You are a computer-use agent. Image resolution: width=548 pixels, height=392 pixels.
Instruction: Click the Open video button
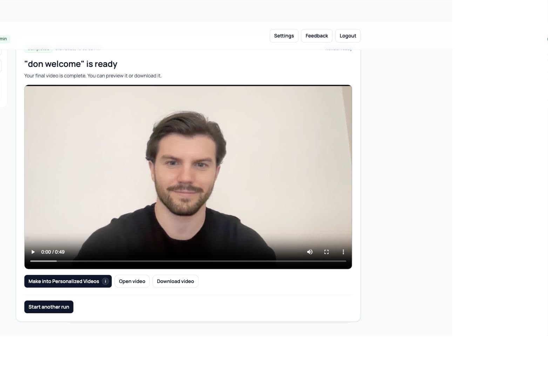pos(132,281)
